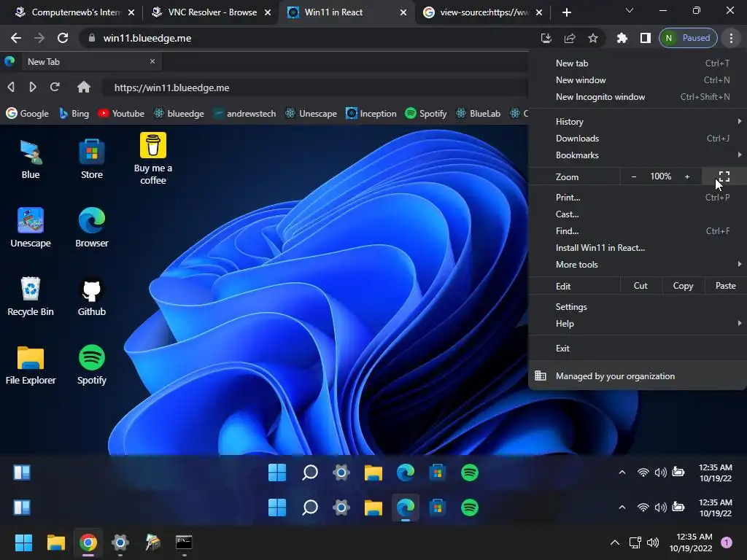Click the install app icon in address bar
Image resolution: width=747 pixels, height=560 pixels.
click(x=546, y=38)
